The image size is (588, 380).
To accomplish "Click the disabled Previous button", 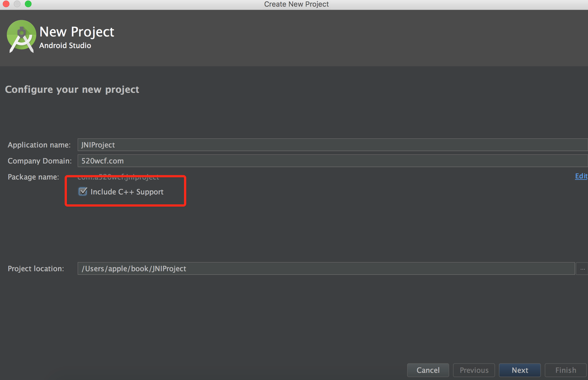I will point(474,370).
